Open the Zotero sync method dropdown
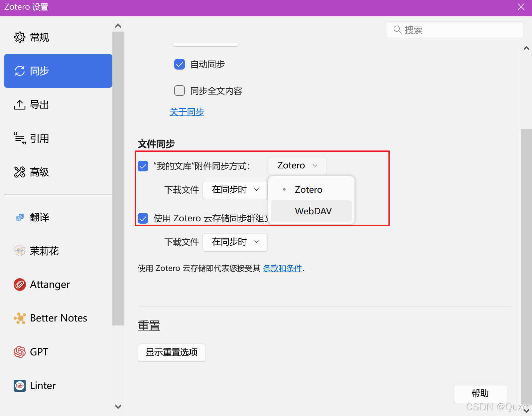532x416 pixels. pos(297,166)
